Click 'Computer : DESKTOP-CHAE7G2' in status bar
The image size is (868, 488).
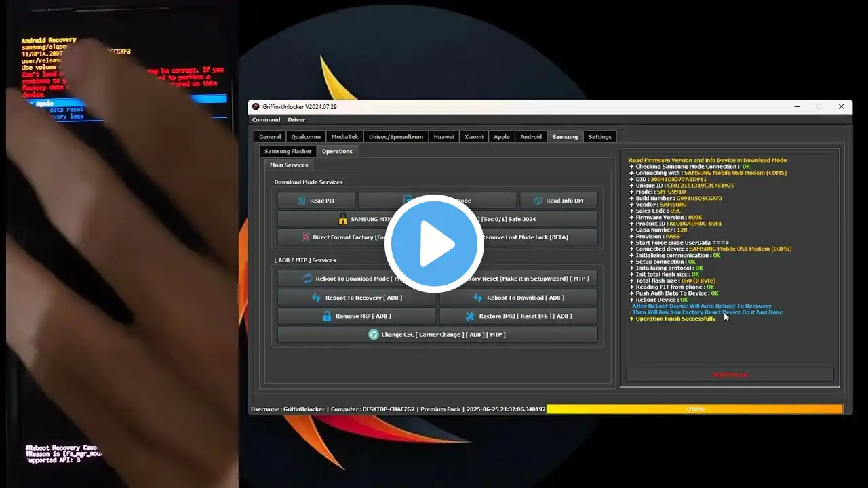point(373,409)
